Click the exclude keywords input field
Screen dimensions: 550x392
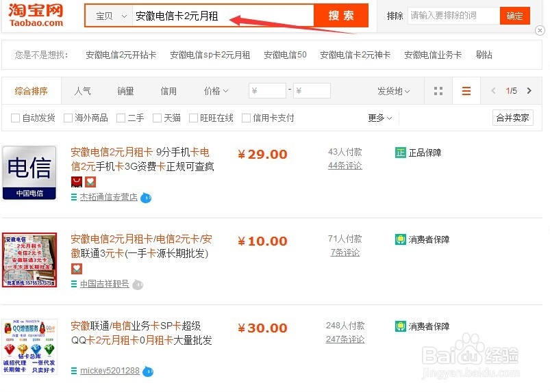click(453, 16)
